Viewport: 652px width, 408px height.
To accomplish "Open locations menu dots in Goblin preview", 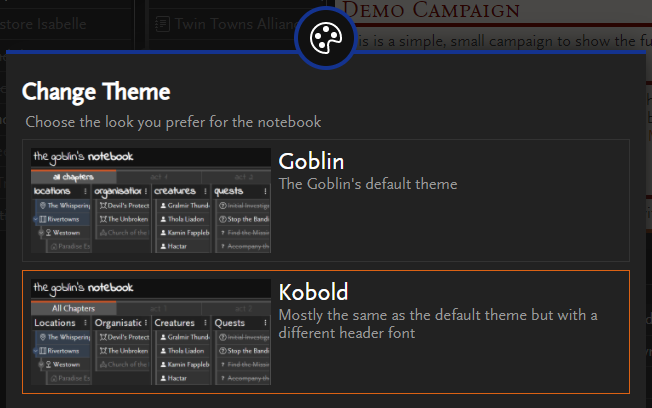I will coord(85,191).
